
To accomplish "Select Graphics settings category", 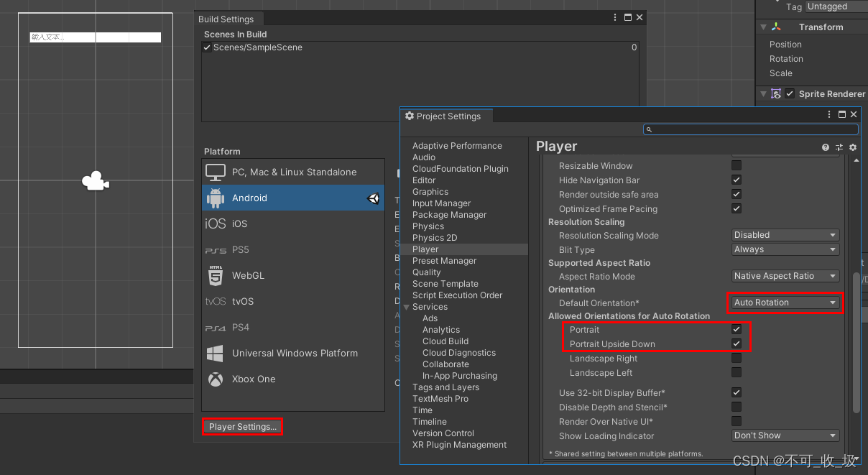I will 430,192.
